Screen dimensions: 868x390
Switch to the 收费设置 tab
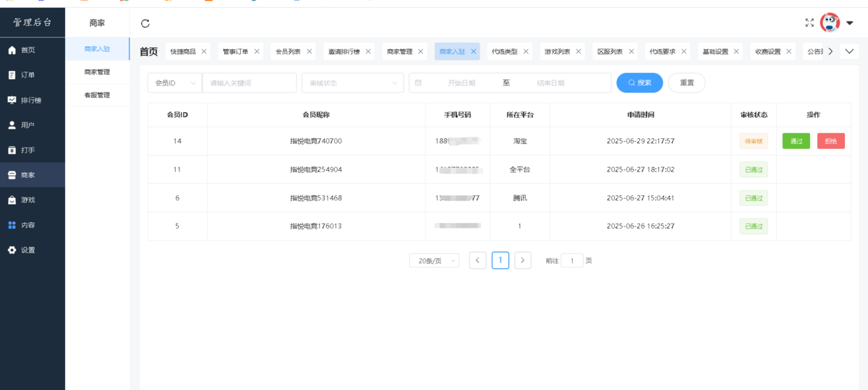point(768,51)
